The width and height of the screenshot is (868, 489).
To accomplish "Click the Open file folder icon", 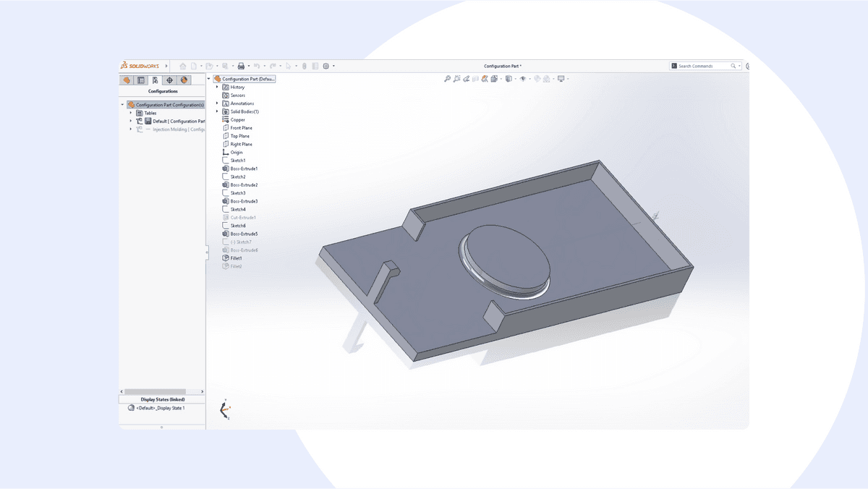I will 209,66.
